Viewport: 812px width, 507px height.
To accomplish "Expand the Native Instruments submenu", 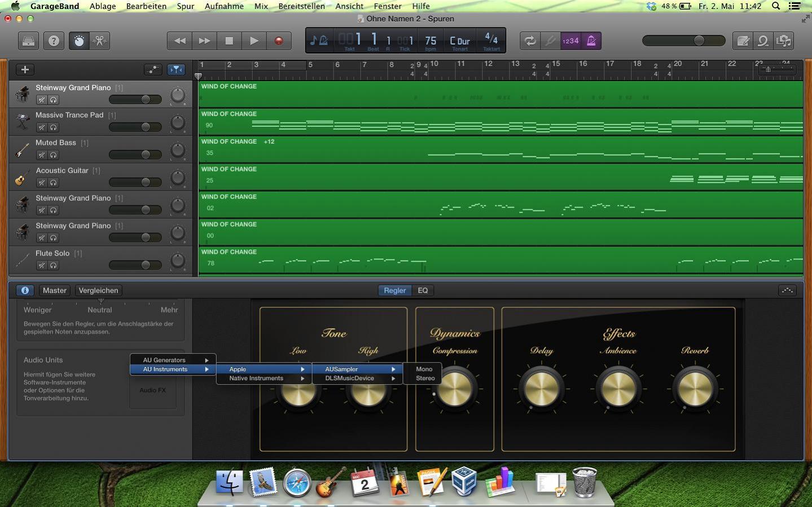I will [265, 378].
